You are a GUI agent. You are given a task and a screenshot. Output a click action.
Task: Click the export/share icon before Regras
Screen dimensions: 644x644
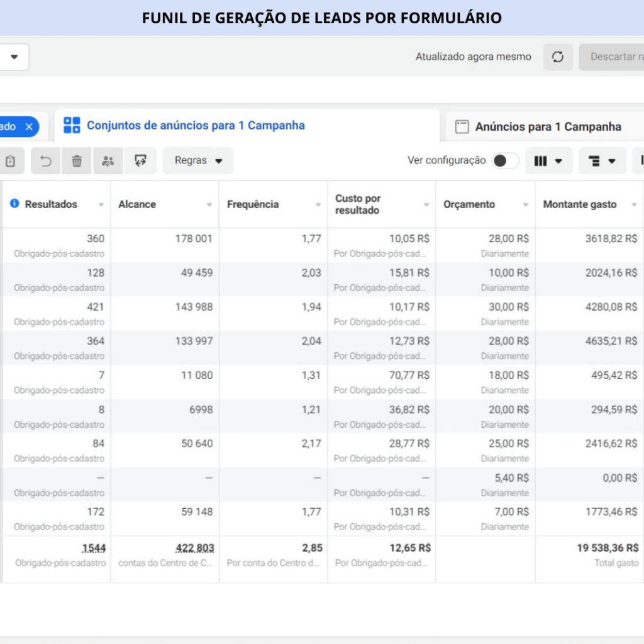140,161
